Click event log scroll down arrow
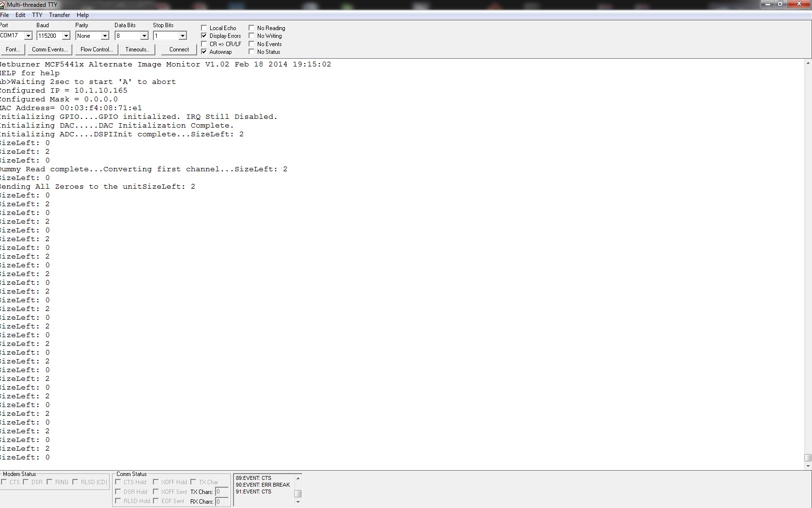This screenshot has width=812, height=508. [x=298, y=502]
